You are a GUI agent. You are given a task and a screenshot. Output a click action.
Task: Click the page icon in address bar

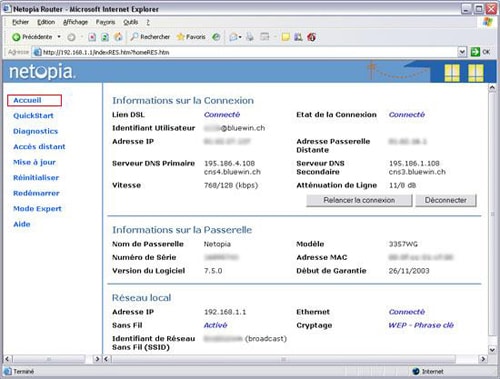coord(38,52)
